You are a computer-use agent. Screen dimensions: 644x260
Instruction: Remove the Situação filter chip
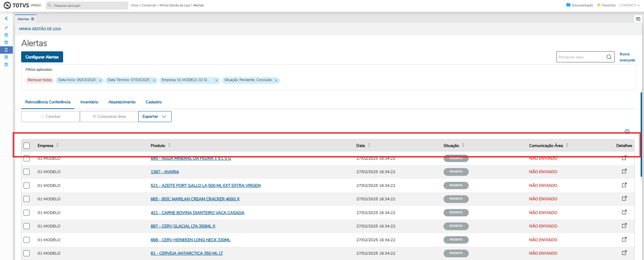(x=276, y=81)
